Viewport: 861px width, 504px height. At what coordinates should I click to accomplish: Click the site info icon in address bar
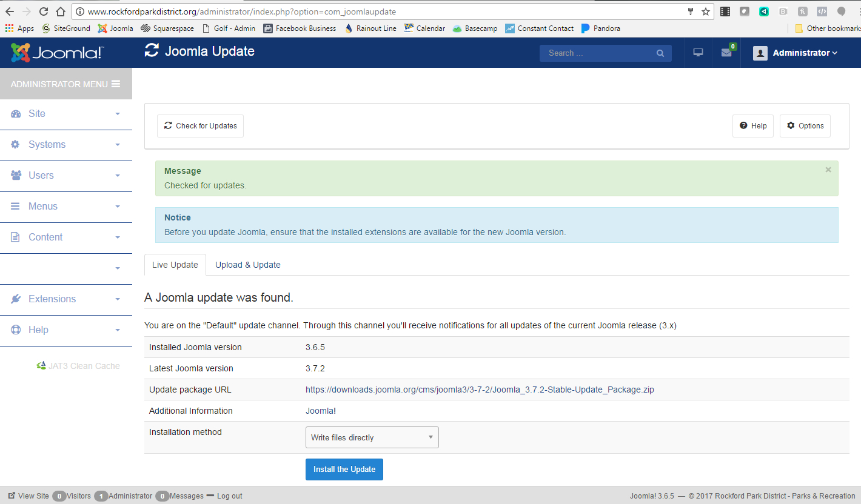(81, 12)
